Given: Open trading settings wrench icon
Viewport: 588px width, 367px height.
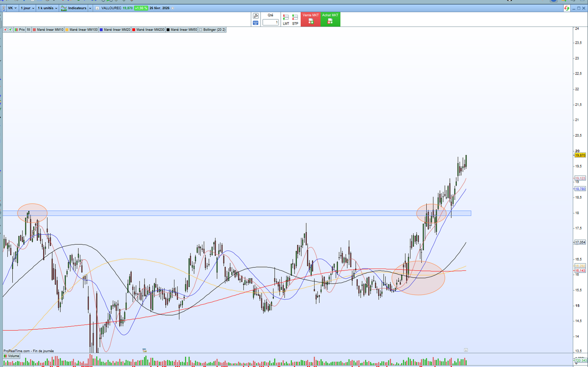Looking at the screenshot, I should point(255,16).
